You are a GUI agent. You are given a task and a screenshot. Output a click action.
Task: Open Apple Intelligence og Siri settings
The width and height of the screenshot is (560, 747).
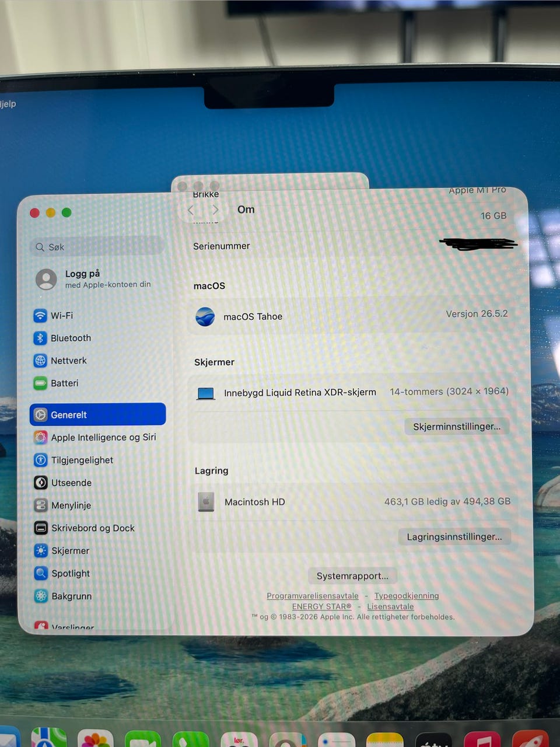pos(95,437)
